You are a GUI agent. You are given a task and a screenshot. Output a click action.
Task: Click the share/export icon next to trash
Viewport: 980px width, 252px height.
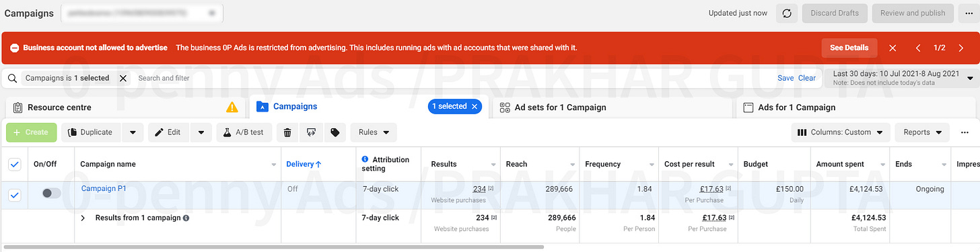[311, 132]
